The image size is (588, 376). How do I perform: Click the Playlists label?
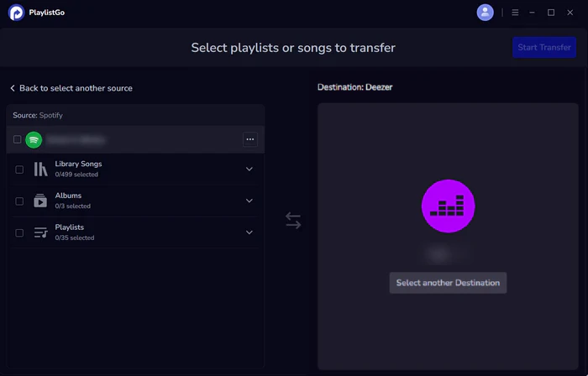coord(70,227)
